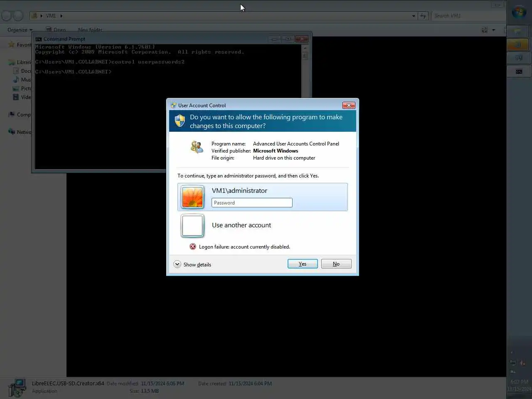Click the Command Prompt taskbar button
532x399 pixels.
click(519, 71)
